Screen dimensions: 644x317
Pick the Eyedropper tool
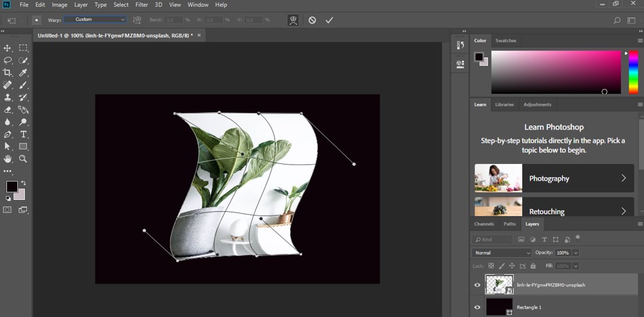(x=23, y=73)
